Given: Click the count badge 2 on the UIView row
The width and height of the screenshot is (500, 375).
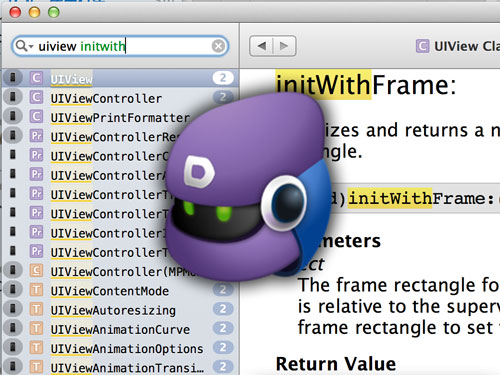Looking at the screenshot, I should click(x=223, y=78).
